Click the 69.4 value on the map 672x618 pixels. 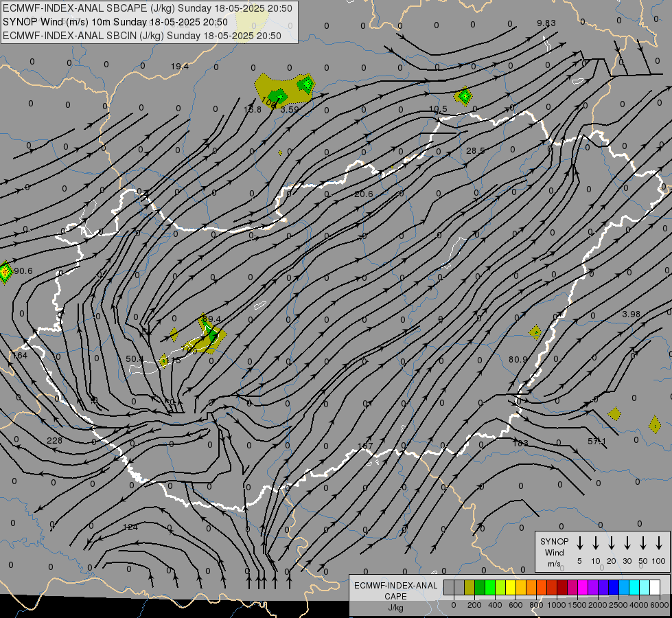211,319
